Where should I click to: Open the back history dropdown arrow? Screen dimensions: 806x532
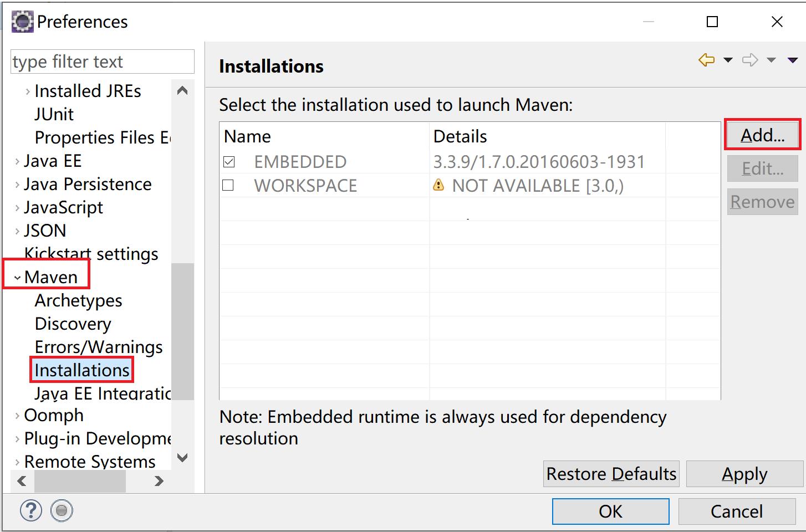click(728, 60)
